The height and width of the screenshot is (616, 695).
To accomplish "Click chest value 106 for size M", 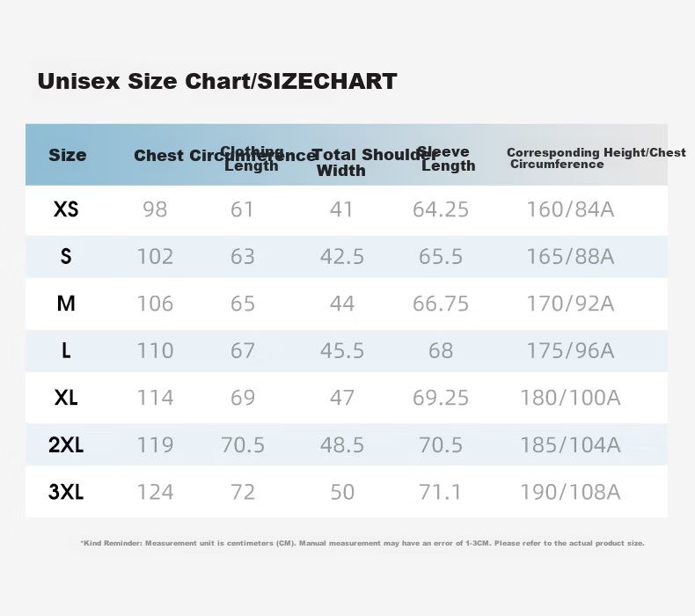I will point(155,304).
